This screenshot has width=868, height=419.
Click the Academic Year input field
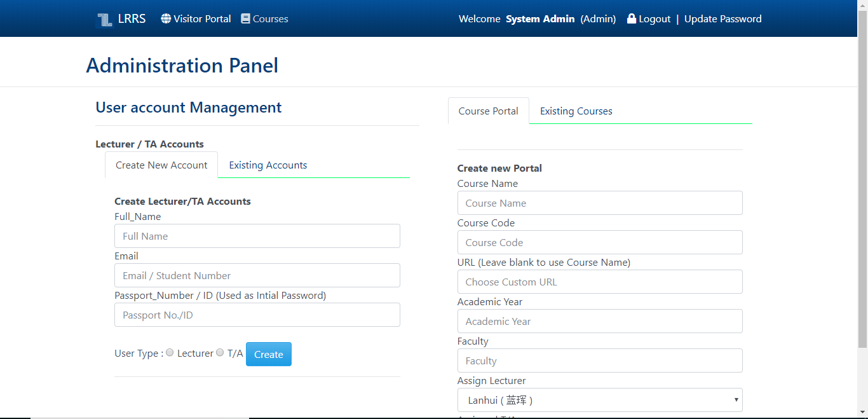pyautogui.click(x=599, y=321)
